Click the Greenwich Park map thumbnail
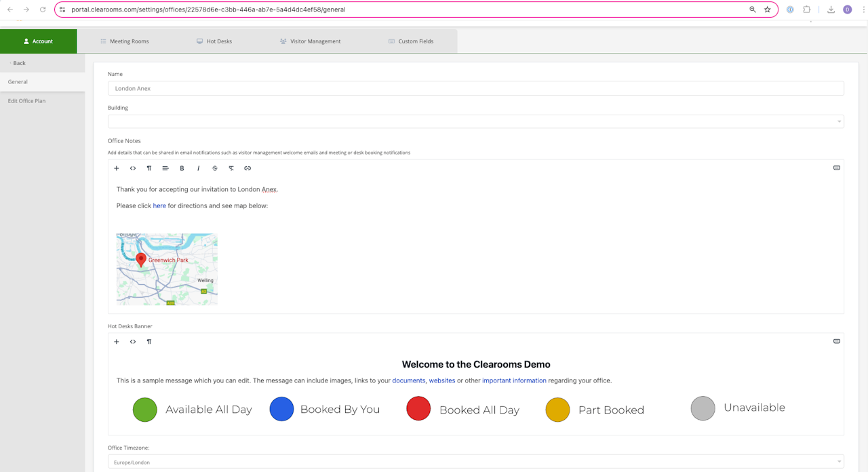This screenshot has width=868, height=472. coord(167,269)
